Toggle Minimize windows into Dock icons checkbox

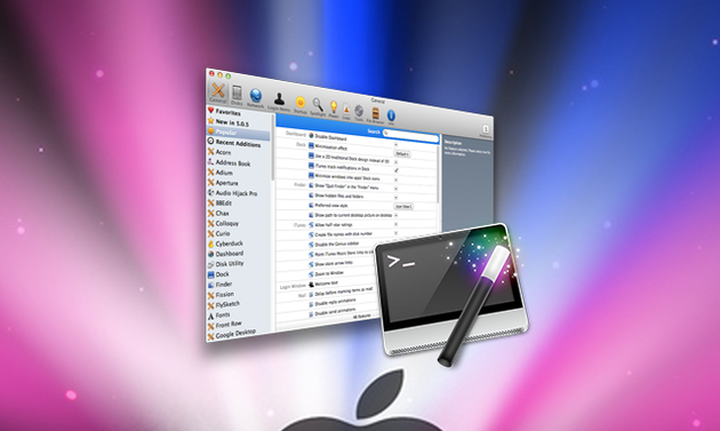click(x=396, y=180)
